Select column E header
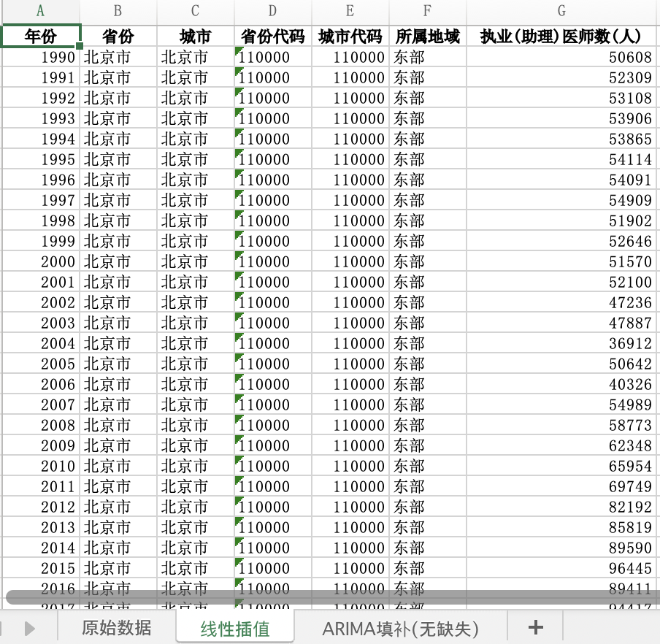This screenshot has height=644, width=660. (350, 11)
